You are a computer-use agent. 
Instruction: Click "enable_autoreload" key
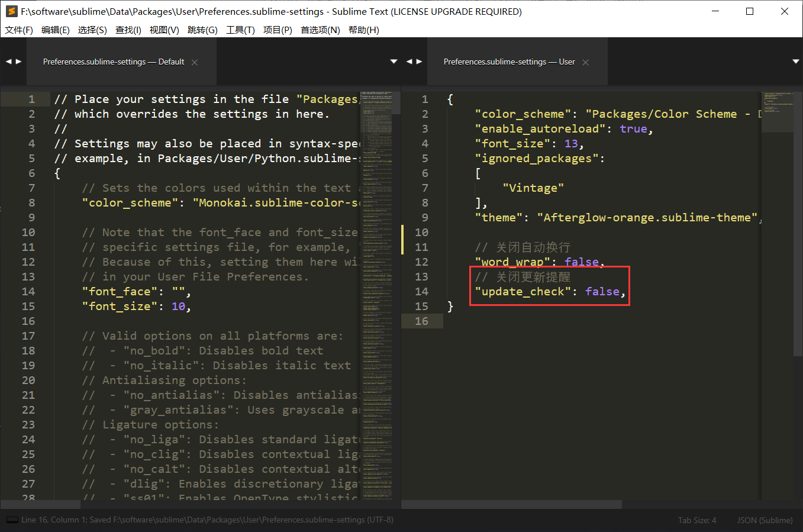(x=540, y=129)
